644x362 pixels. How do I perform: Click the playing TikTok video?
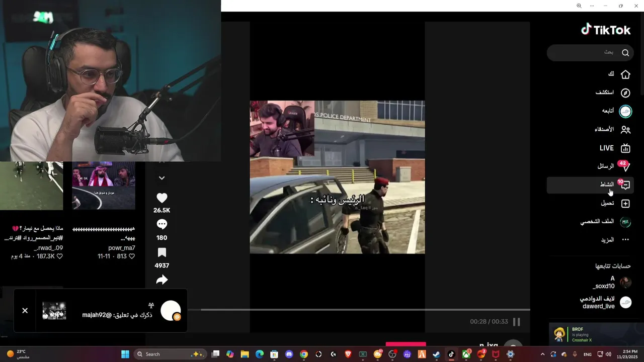(x=337, y=177)
